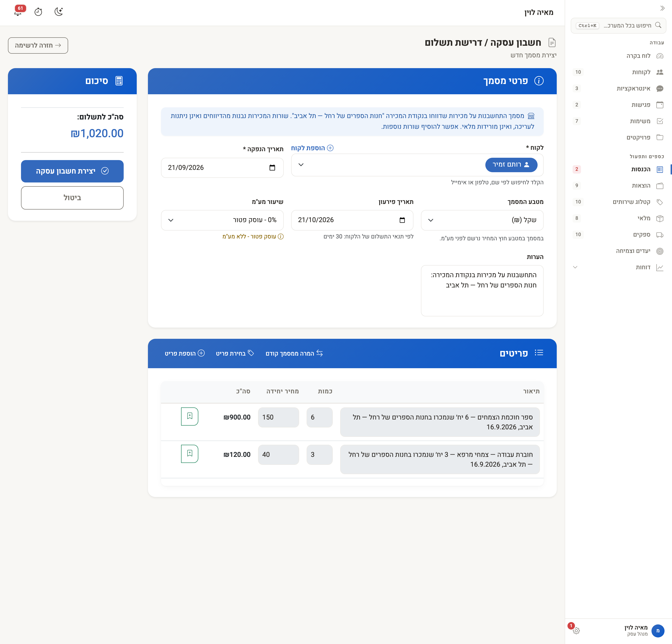Click the משימות checkbox icon in sidebar
Image resolution: width=672 pixels, height=644 pixels.
[x=660, y=121]
